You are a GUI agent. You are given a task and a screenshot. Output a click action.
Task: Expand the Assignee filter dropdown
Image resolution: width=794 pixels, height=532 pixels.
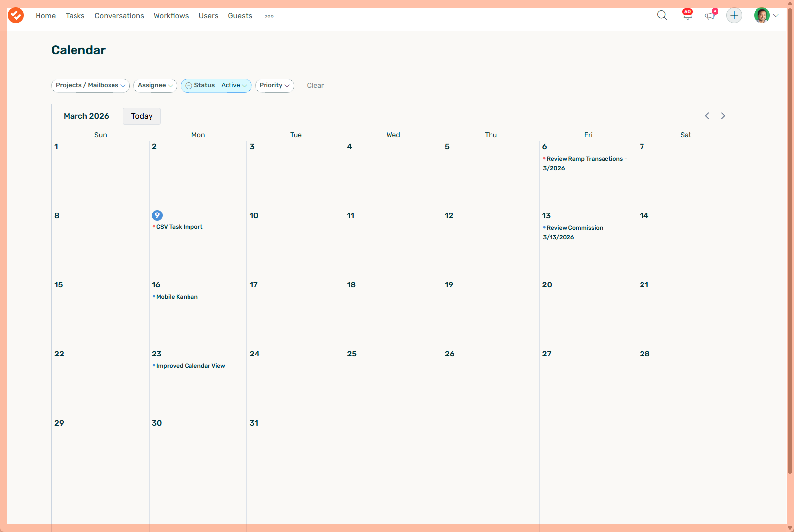click(155, 86)
